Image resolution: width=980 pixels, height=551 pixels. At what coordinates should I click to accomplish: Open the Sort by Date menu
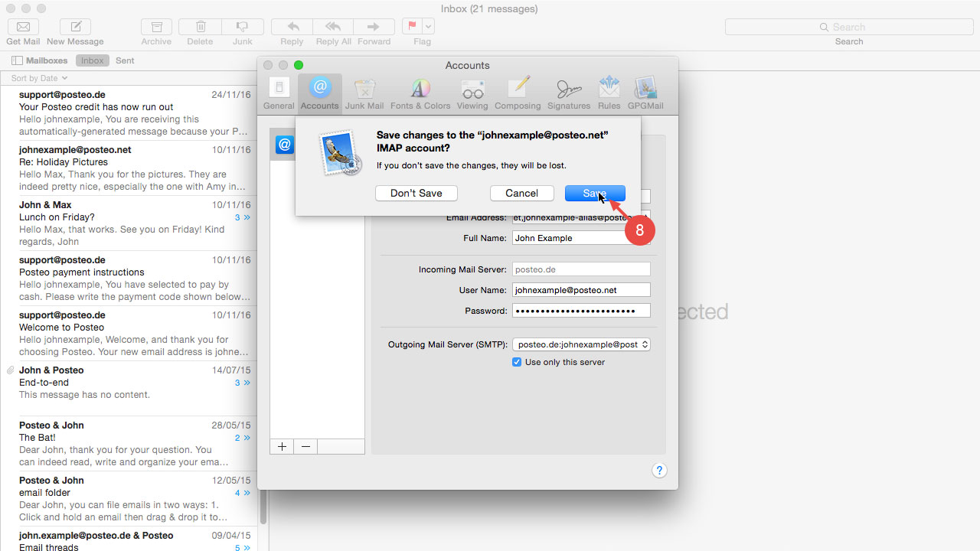click(38, 78)
